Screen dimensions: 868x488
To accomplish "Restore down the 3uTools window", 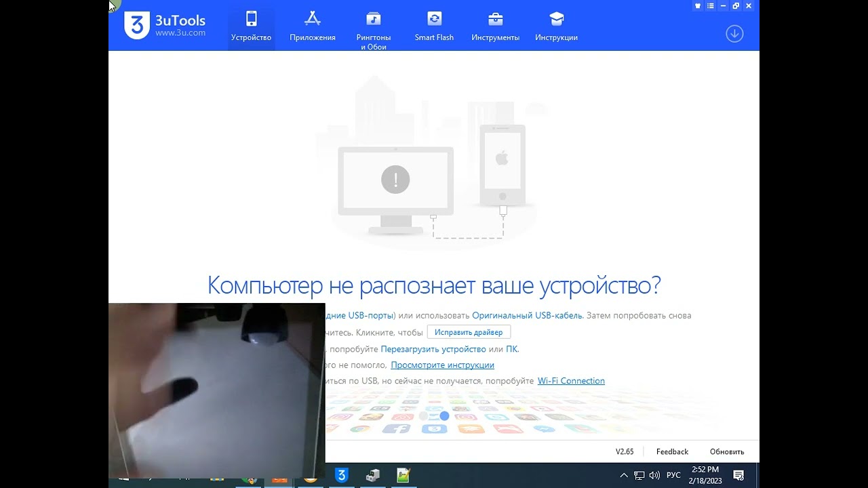I will point(736,6).
